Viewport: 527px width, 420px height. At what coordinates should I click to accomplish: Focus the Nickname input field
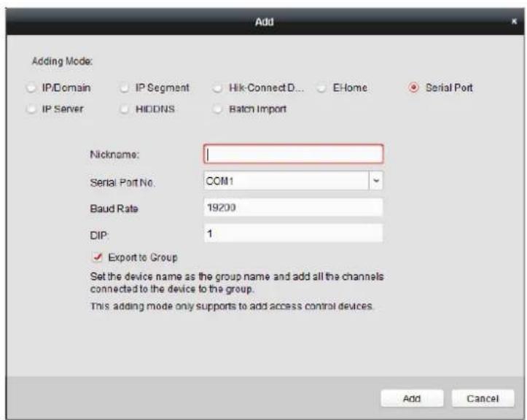click(x=293, y=154)
